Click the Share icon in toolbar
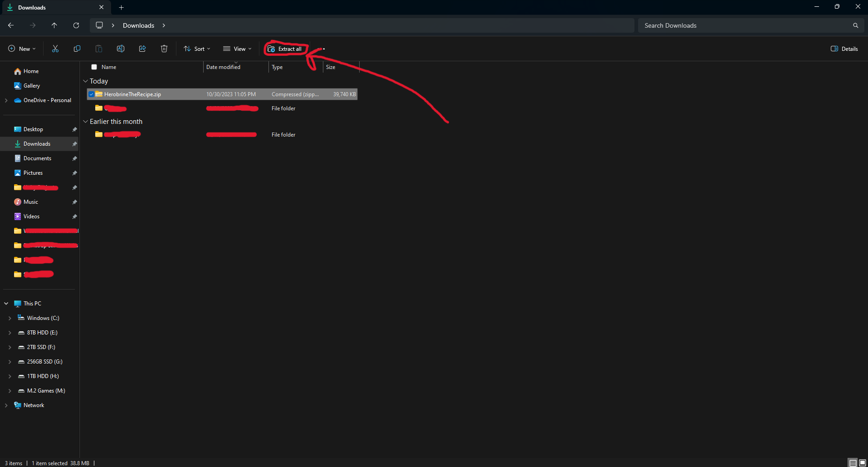 coord(142,49)
